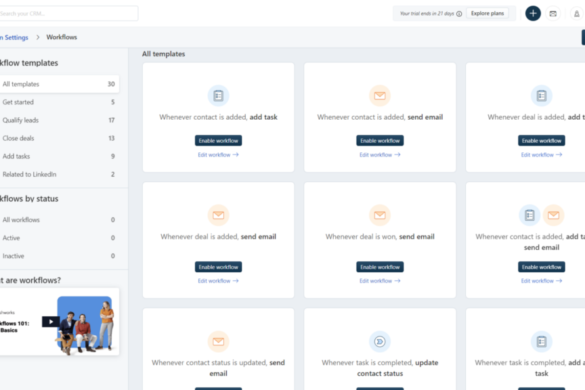
Task: Enable 'contact is added, add task' workflow
Action: coord(218,140)
